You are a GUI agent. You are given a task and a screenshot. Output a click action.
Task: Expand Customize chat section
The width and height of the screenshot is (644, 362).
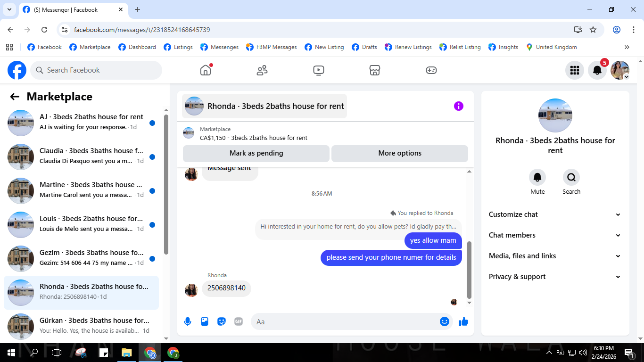coord(555,214)
